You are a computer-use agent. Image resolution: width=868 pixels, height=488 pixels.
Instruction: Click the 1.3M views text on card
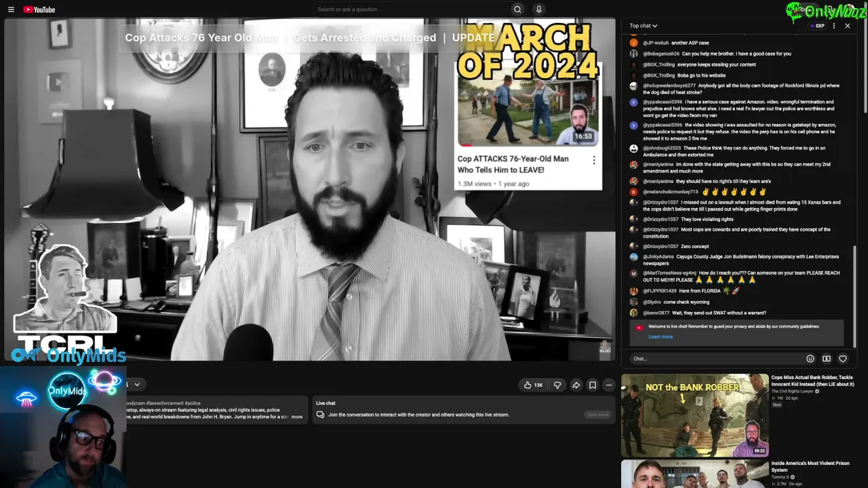pos(474,184)
